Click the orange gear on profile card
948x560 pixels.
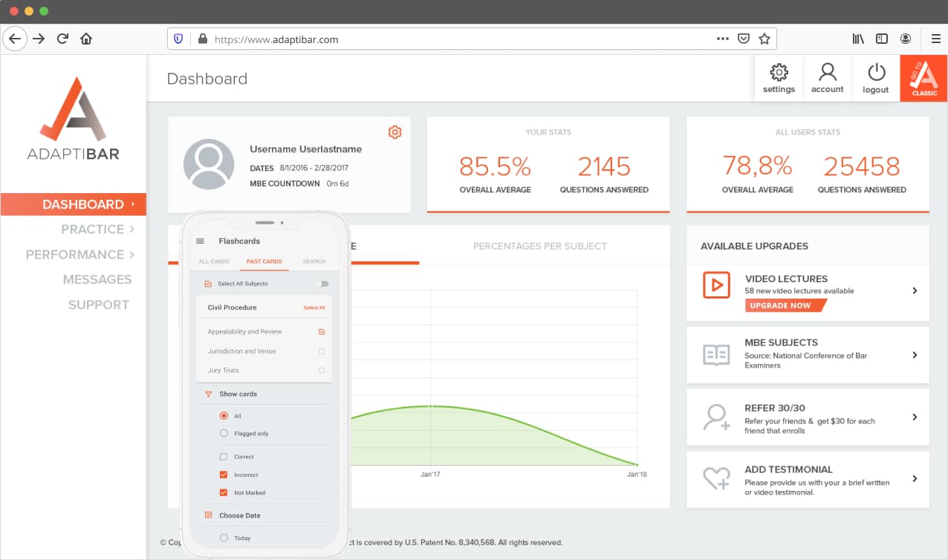[x=395, y=132]
